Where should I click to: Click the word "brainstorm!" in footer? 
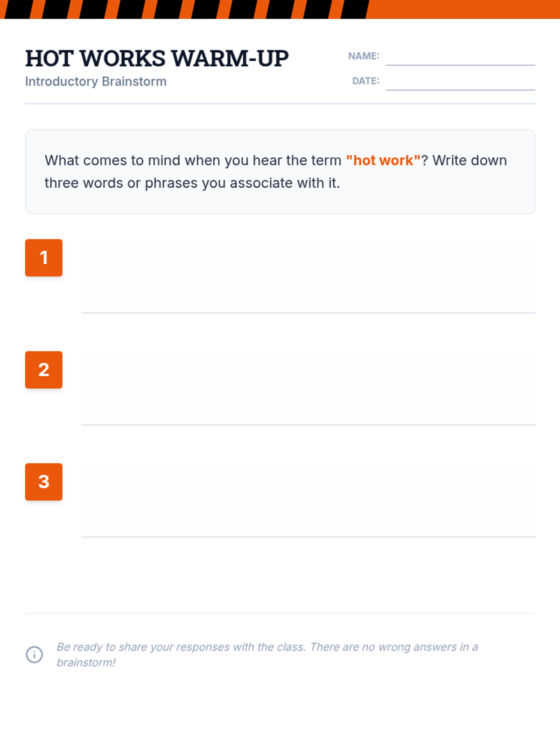(86, 662)
